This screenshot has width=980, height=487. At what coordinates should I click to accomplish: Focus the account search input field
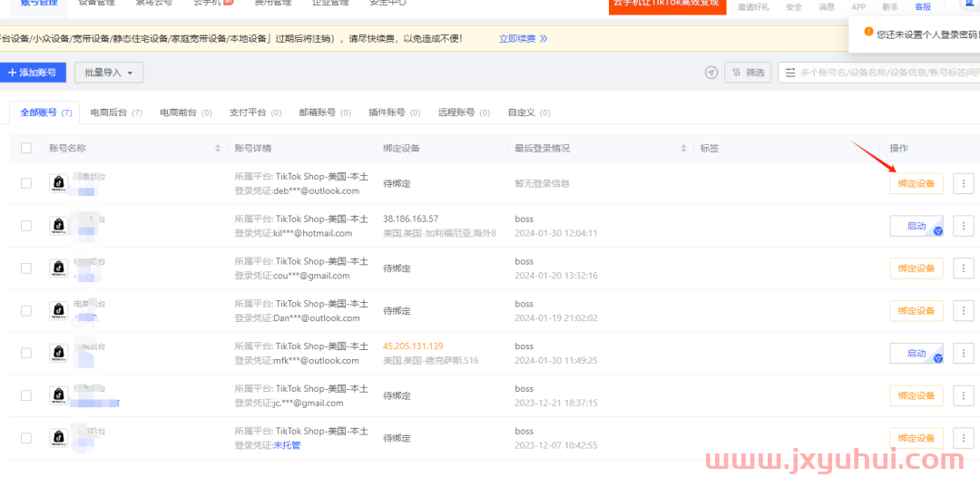click(x=878, y=73)
